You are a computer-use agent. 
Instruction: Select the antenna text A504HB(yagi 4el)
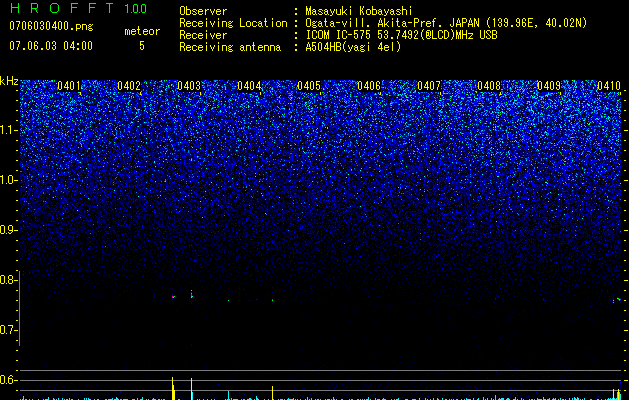coord(353,47)
